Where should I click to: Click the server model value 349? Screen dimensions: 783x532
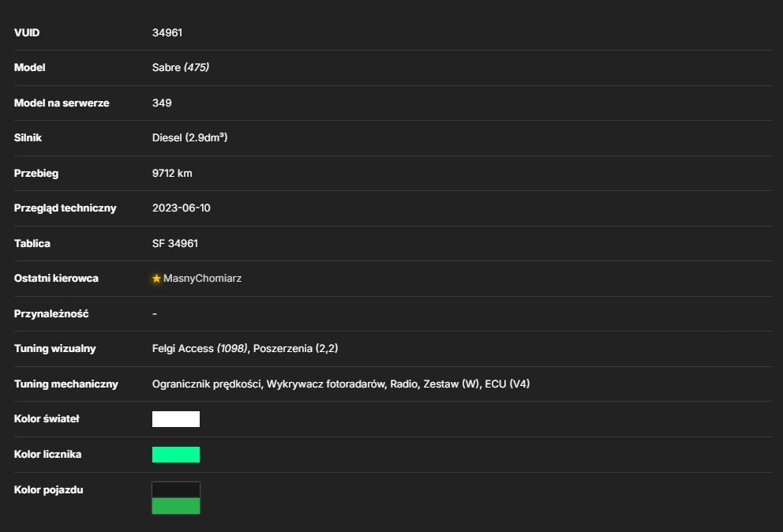[162, 103]
